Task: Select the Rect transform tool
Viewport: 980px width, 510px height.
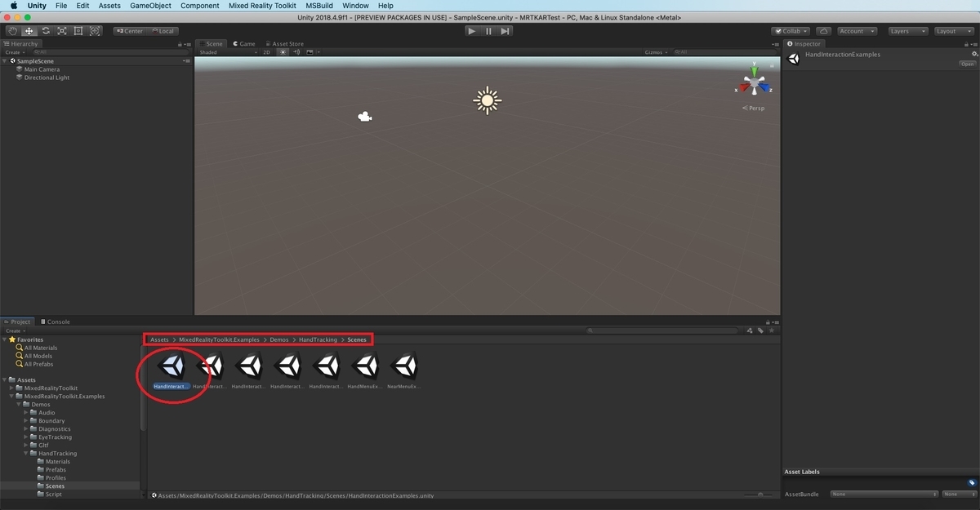Action: (78, 31)
